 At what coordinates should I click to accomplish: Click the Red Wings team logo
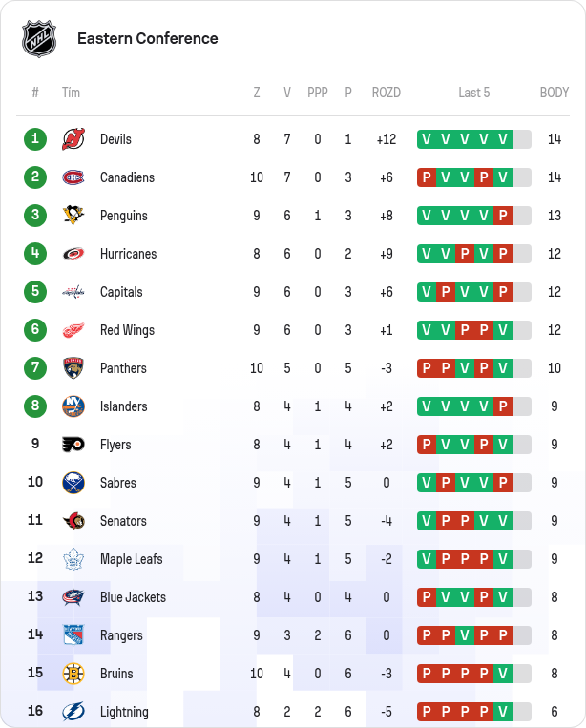[x=73, y=330]
